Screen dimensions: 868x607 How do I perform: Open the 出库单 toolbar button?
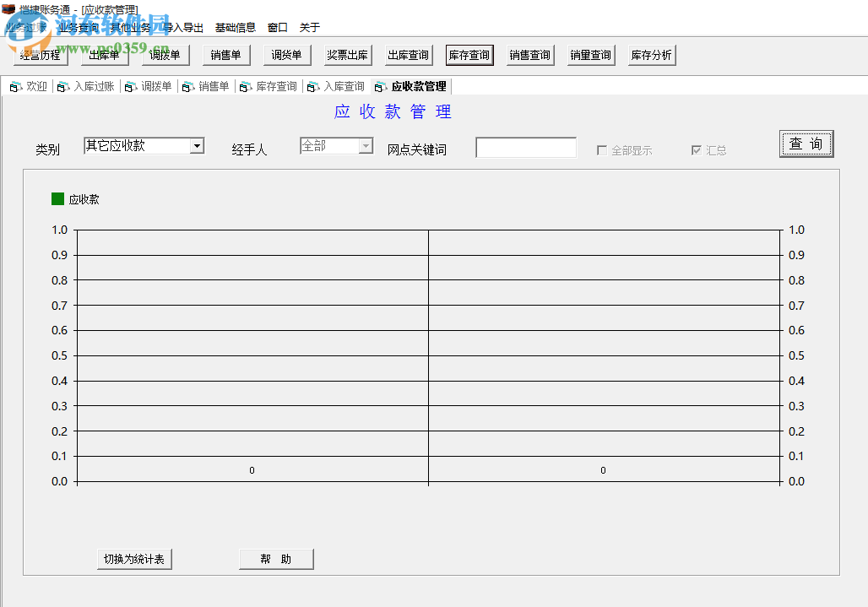tap(104, 56)
